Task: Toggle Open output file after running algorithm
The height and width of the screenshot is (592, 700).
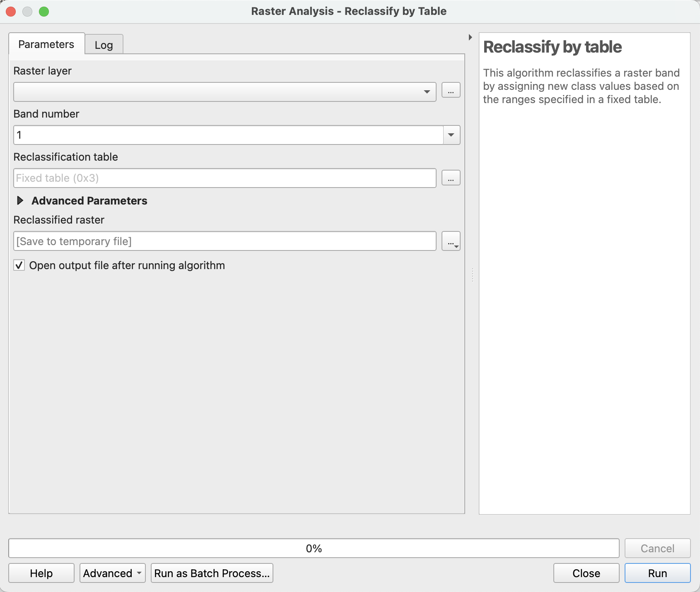Action: tap(19, 265)
